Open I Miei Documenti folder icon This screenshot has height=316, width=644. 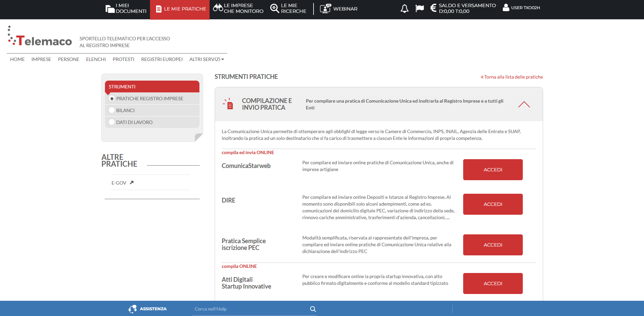pyautogui.click(x=110, y=9)
